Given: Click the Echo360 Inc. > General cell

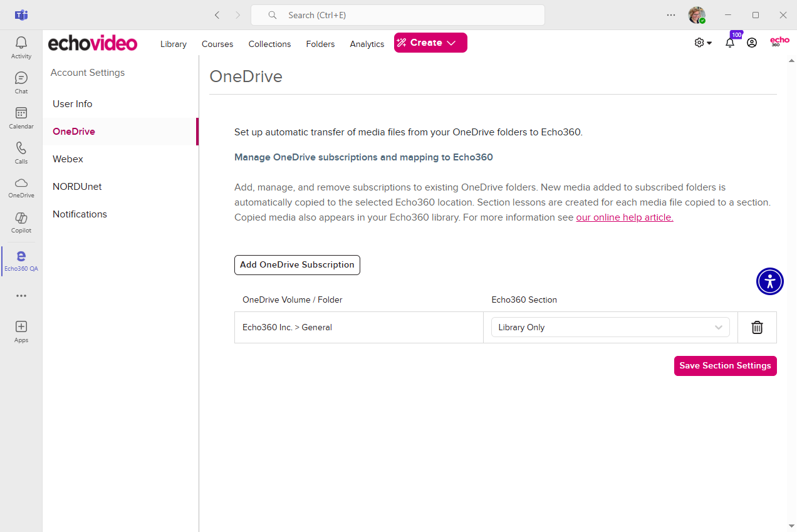Looking at the screenshot, I should (x=359, y=327).
